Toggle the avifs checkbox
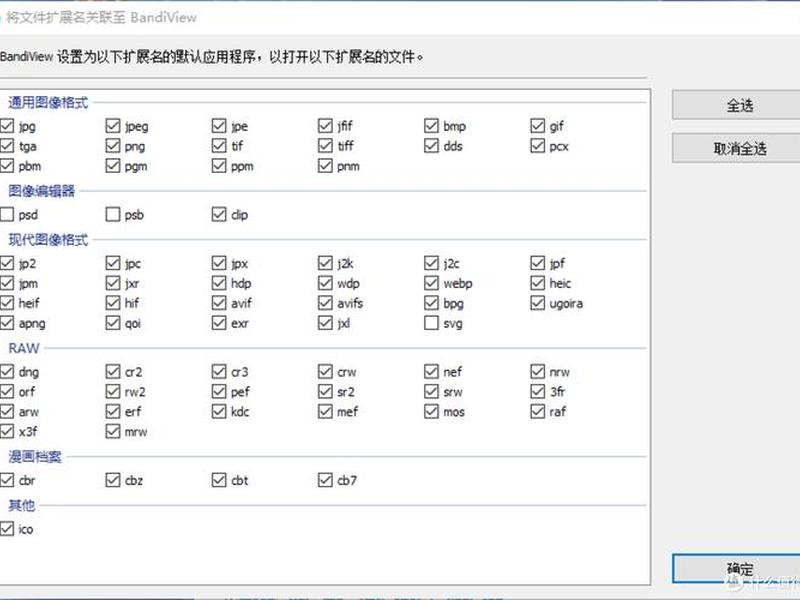The image size is (800, 600). click(x=325, y=303)
